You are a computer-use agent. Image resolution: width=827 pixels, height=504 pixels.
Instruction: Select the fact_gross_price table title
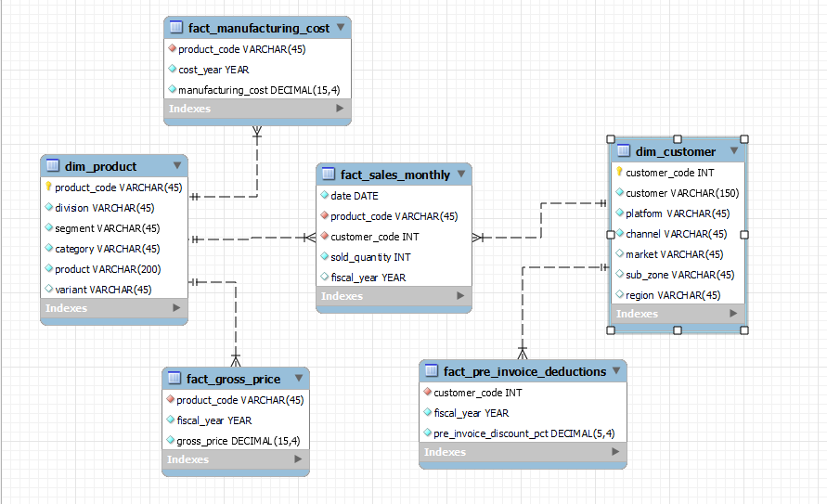pyautogui.click(x=233, y=379)
